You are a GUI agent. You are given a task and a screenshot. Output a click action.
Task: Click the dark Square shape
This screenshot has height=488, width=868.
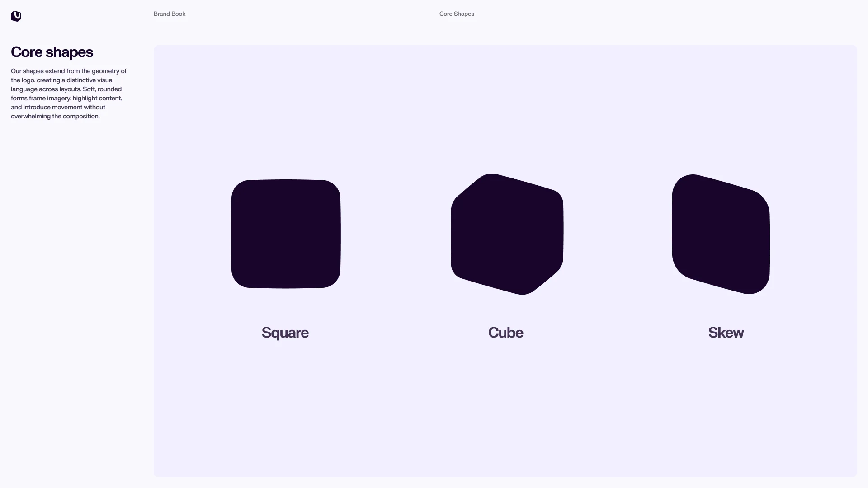pyautogui.click(x=286, y=234)
